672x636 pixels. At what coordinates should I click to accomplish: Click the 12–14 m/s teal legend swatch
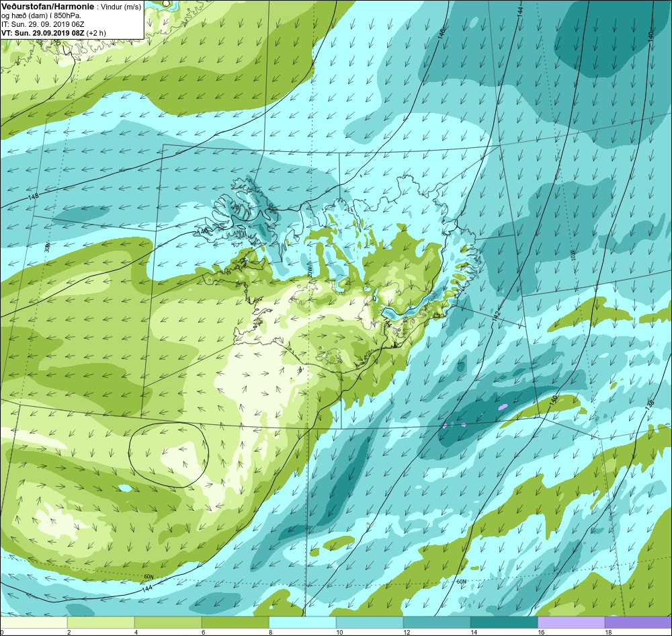[437, 623]
